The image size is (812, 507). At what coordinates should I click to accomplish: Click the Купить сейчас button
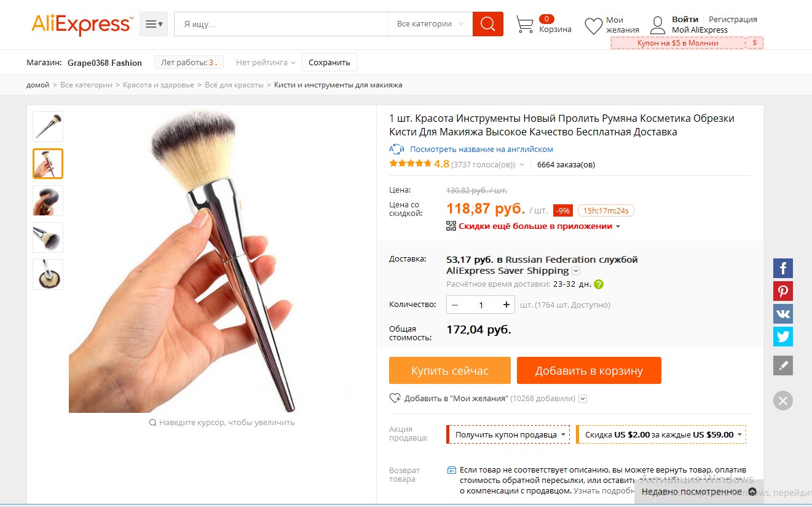pyautogui.click(x=449, y=370)
